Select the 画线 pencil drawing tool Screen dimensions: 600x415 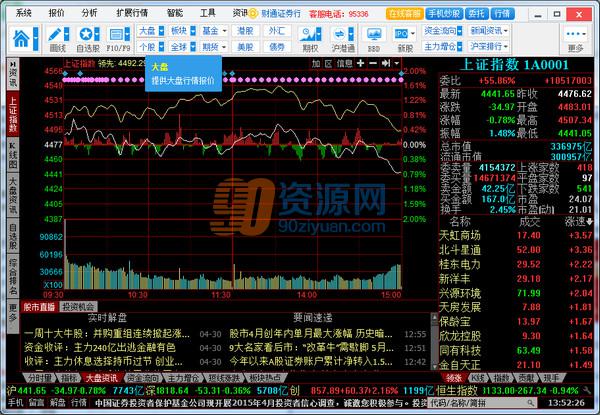[x=55, y=34]
